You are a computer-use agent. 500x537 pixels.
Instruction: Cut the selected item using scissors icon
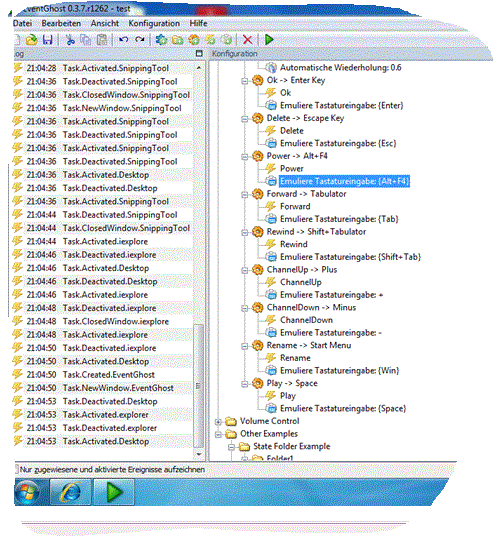point(70,40)
